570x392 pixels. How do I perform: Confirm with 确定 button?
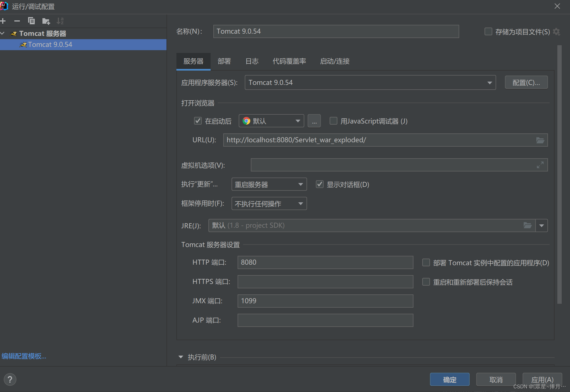(x=450, y=380)
